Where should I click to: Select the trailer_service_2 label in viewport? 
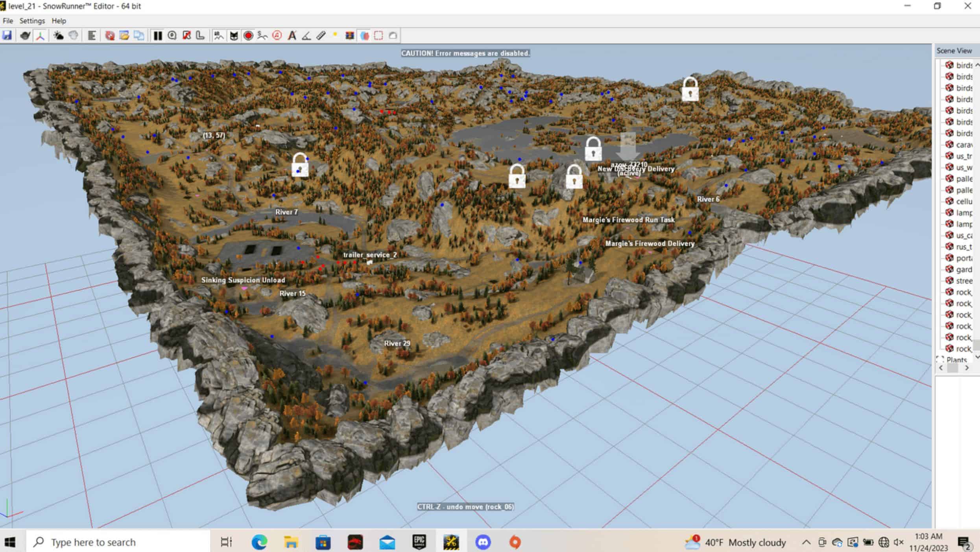[370, 255]
